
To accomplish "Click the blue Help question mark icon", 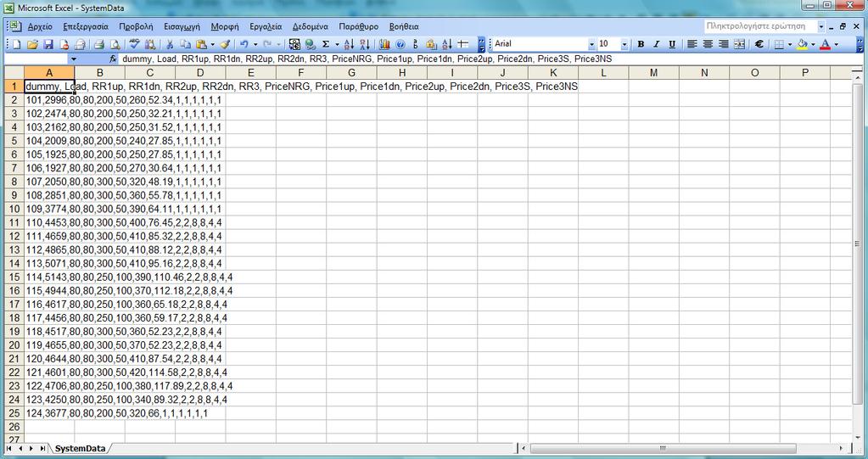I will coord(400,44).
